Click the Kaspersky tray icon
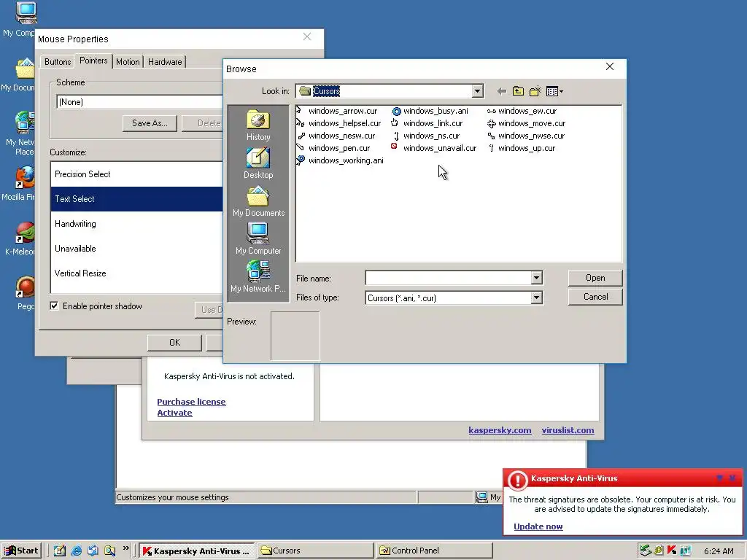The height and width of the screenshot is (560, 747). point(672,551)
